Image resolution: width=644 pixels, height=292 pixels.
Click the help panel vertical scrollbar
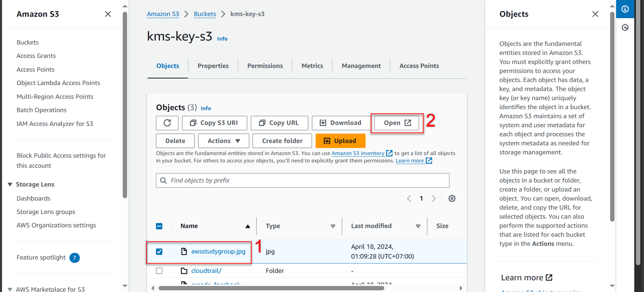pyautogui.click(x=612, y=117)
